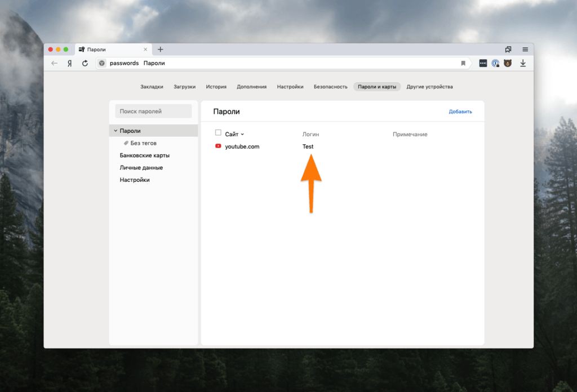Select Пароли in the sidebar

pos(153,131)
